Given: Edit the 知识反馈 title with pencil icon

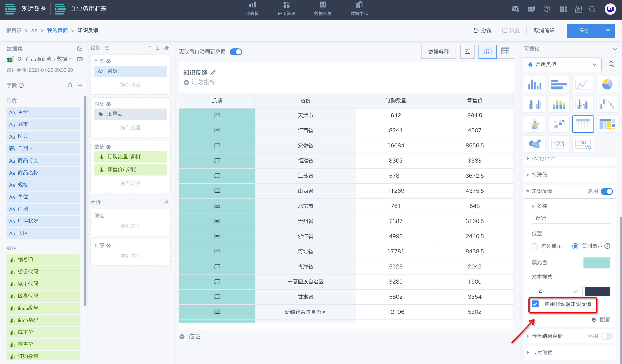Looking at the screenshot, I should point(213,73).
